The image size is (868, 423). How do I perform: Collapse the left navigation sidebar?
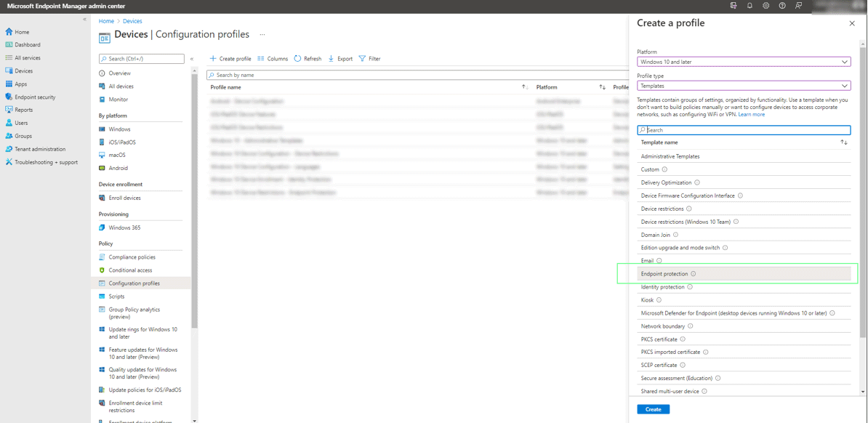coord(84,20)
